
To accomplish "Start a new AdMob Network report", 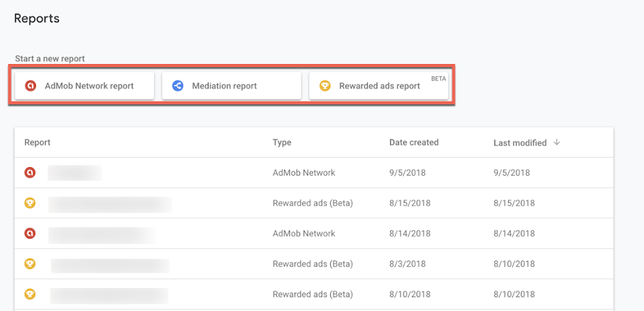I will coord(85,86).
